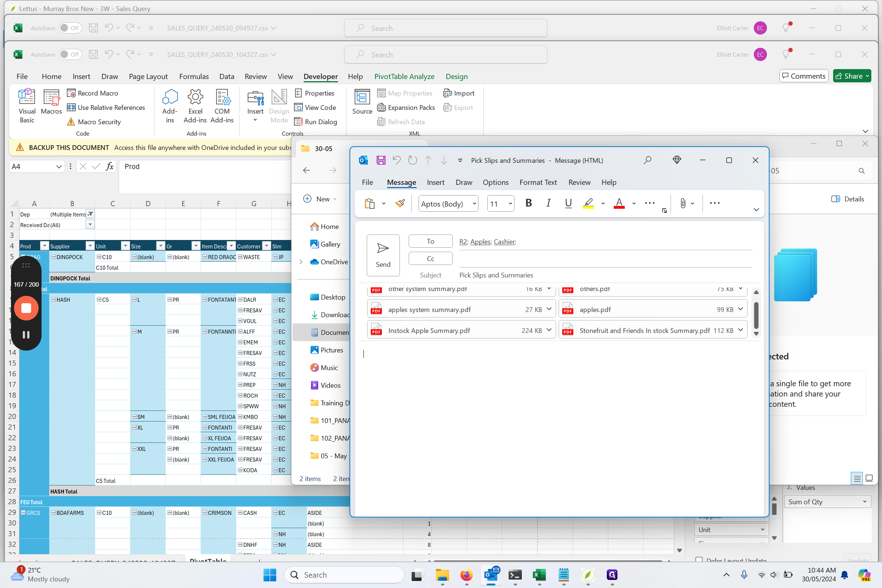Toggle AutoSave in SALES_QUERY_240530_104327 Excel window

[70, 54]
